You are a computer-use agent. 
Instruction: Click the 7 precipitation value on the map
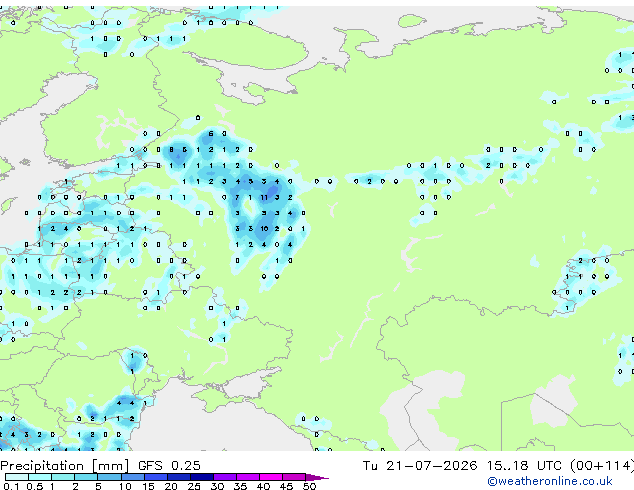tap(237, 197)
